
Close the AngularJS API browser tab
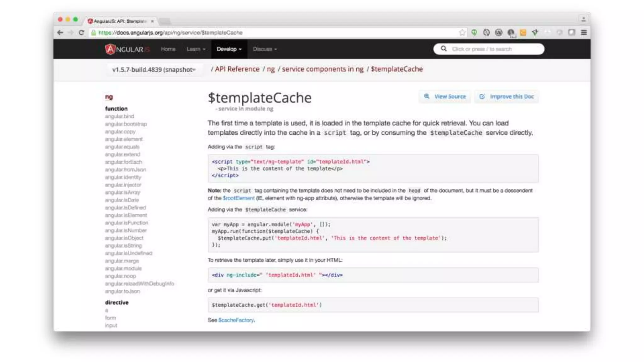(x=153, y=21)
